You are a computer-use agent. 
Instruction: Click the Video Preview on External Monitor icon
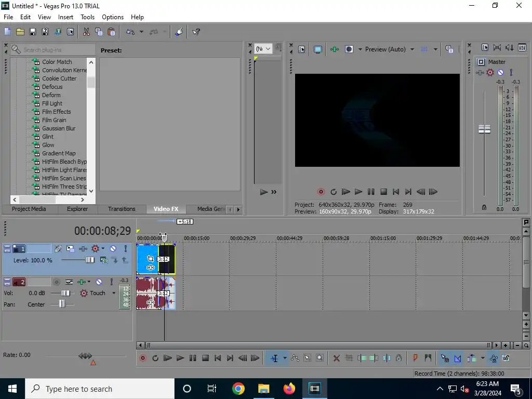pyautogui.click(x=317, y=49)
